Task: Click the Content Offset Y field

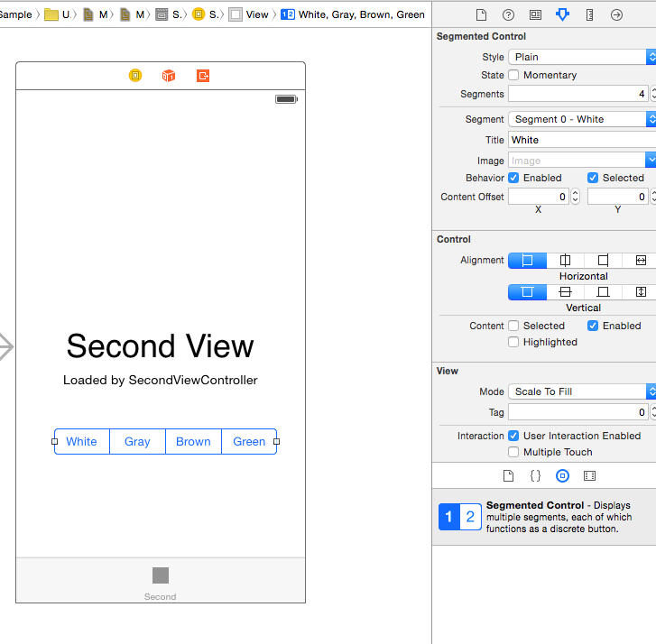Action: coord(618,197)
